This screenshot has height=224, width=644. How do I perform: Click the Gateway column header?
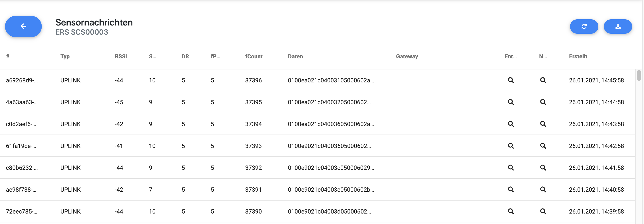click(407, 56)
